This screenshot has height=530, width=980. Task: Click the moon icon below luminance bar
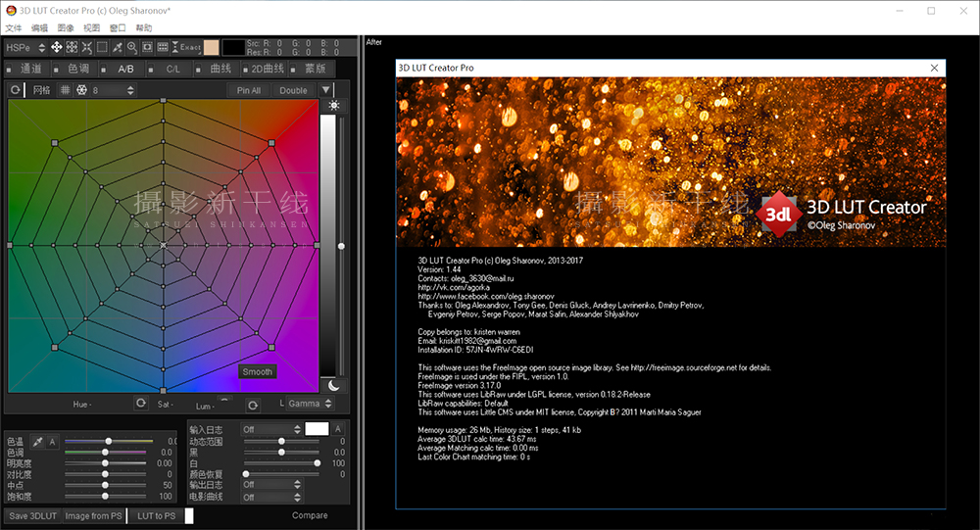[x=334, y=386]
